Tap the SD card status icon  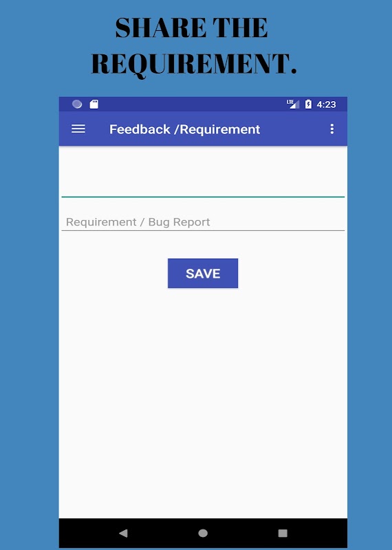(x=94, y=104)
